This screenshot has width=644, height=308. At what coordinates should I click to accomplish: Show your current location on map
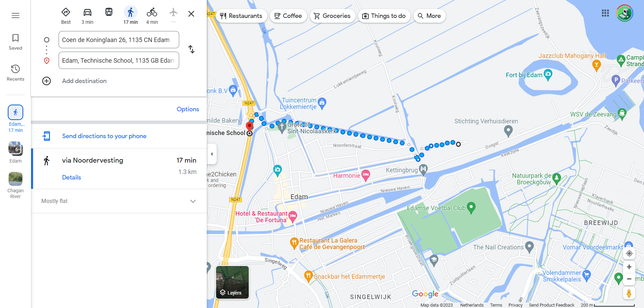(x=629, y=254)
